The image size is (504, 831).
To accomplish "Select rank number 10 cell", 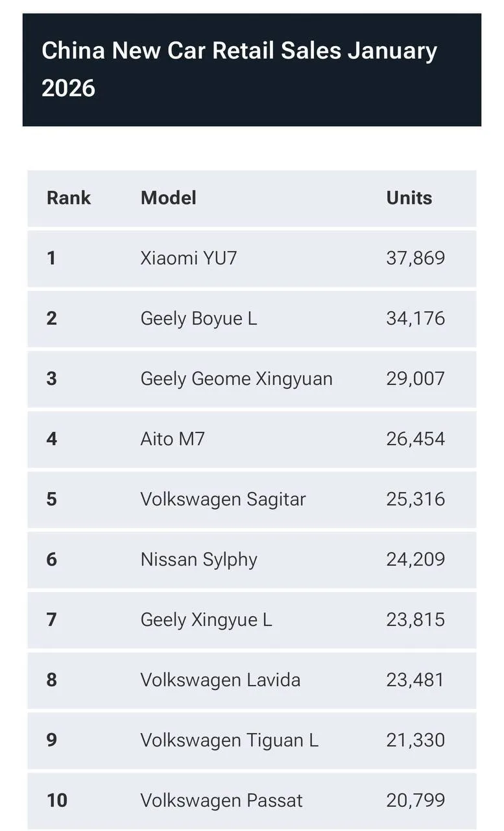I will 57,800.
